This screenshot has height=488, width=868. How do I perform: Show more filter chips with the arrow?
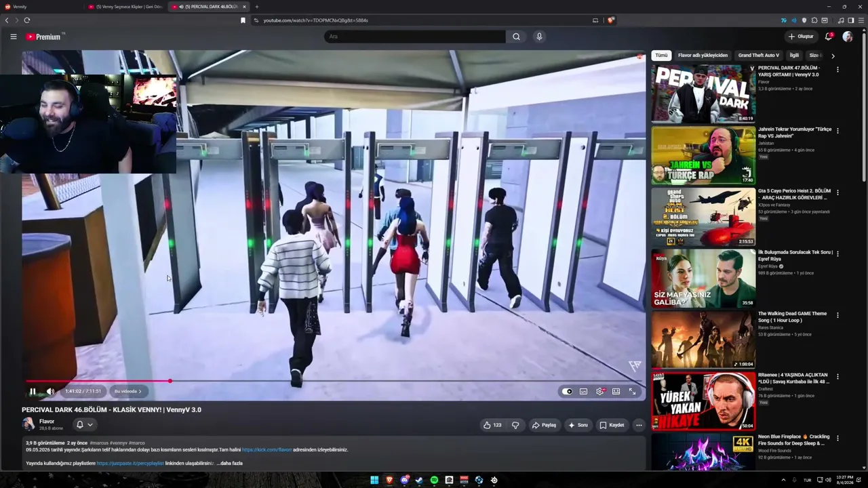pyautogui.click(x=833, y=56)
